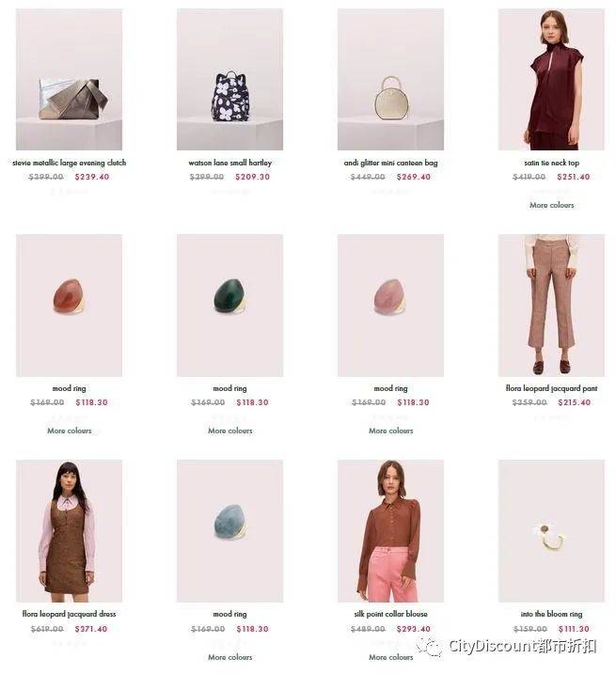This screenshot has height=674, width=616.
Task: Select the dark green mood ring image
Action: [x=229, y=306]
